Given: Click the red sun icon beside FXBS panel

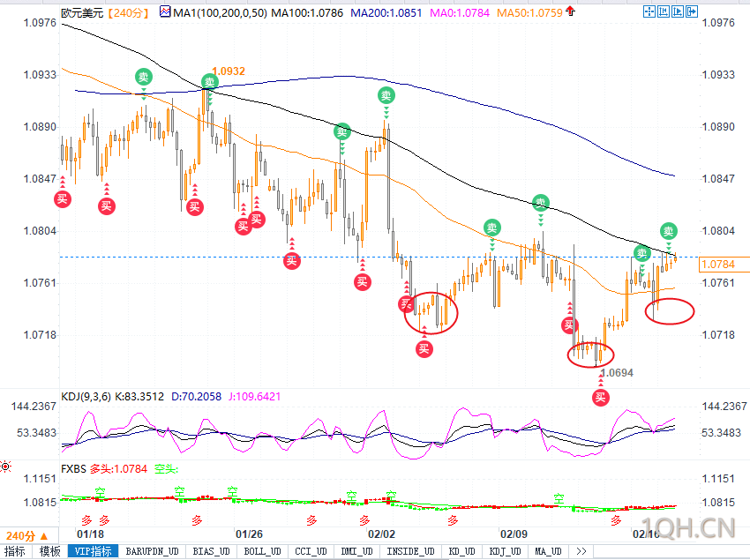Looking at the screenshot, I should 5,467.
